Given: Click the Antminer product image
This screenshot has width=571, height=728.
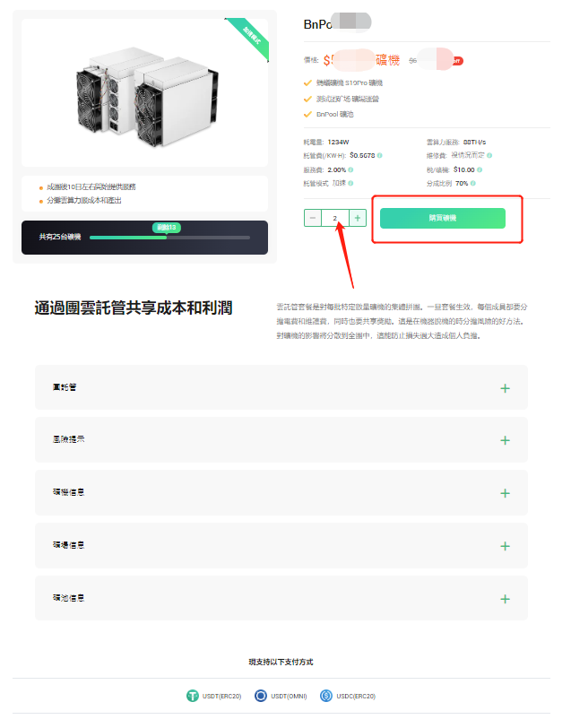Looking at the screenshot, I should [147, 96].
